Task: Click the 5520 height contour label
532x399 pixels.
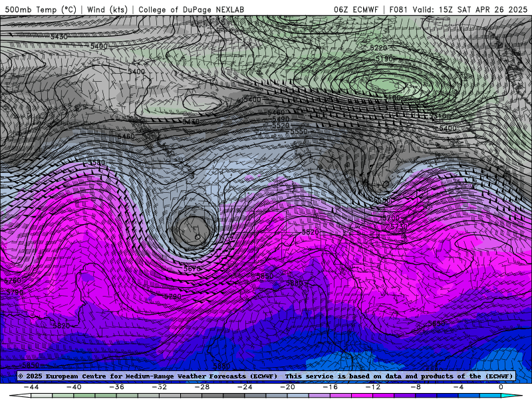Action: click(x=281, y=126)
